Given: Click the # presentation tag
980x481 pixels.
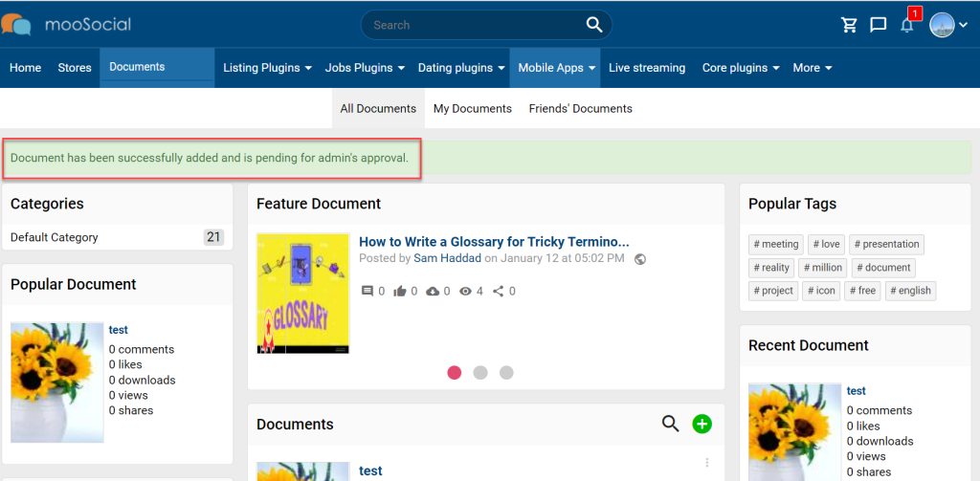Looking at the screenshot, I should pyautogui.click(x=886, y=244).
